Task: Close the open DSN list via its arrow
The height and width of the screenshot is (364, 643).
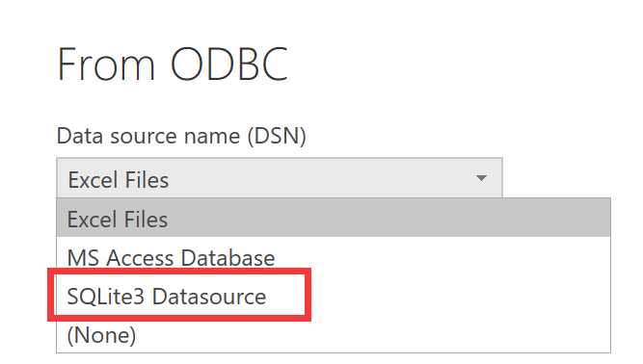Action: tap(481, 178)
